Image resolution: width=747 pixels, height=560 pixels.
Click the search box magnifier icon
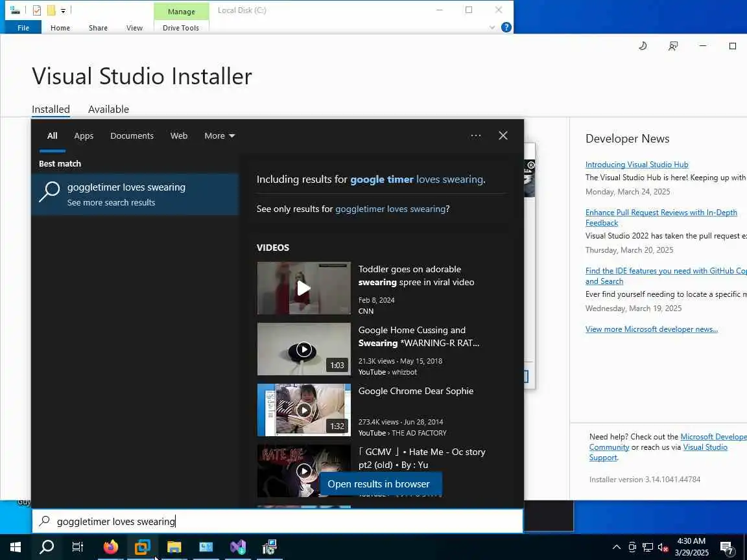click(44, 521)
